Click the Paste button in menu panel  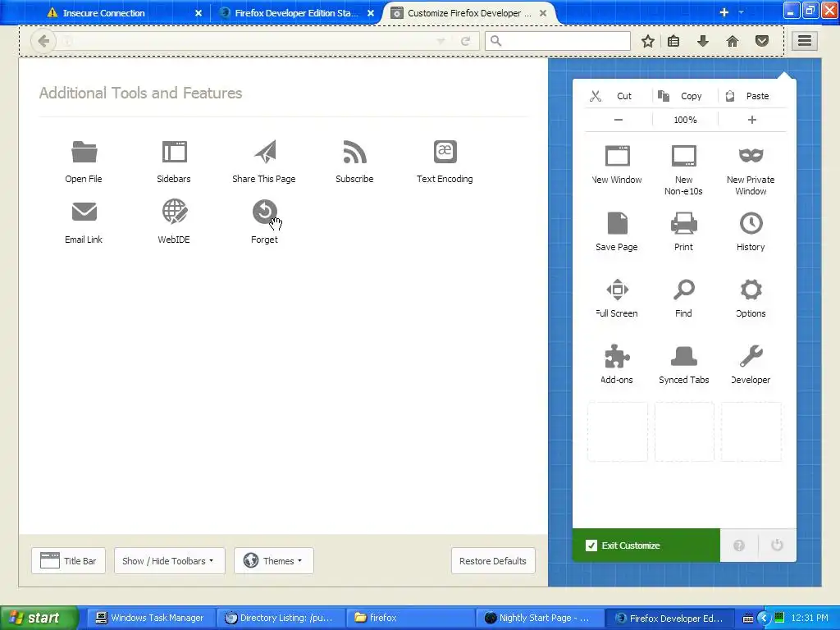coord(752,96)
